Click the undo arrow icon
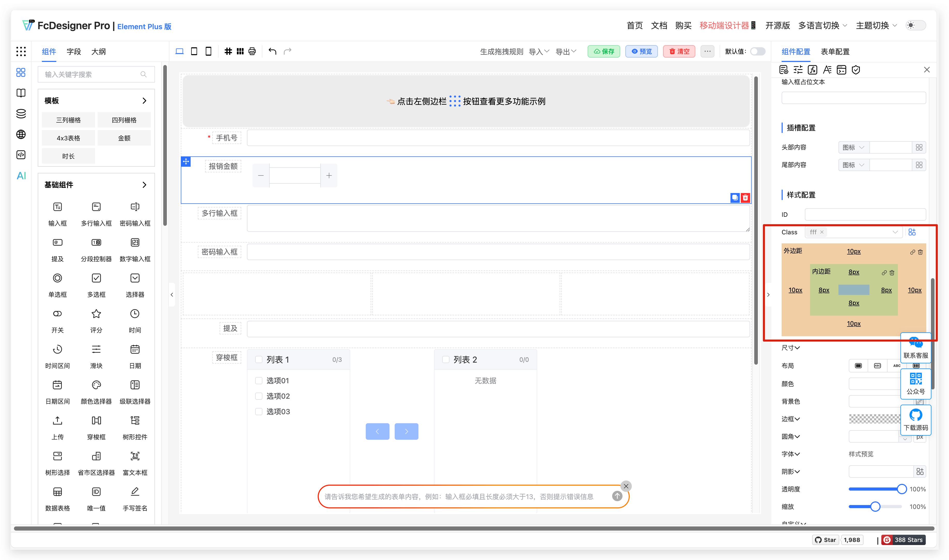Screen dimensions: 949x560 click(272, 51)
